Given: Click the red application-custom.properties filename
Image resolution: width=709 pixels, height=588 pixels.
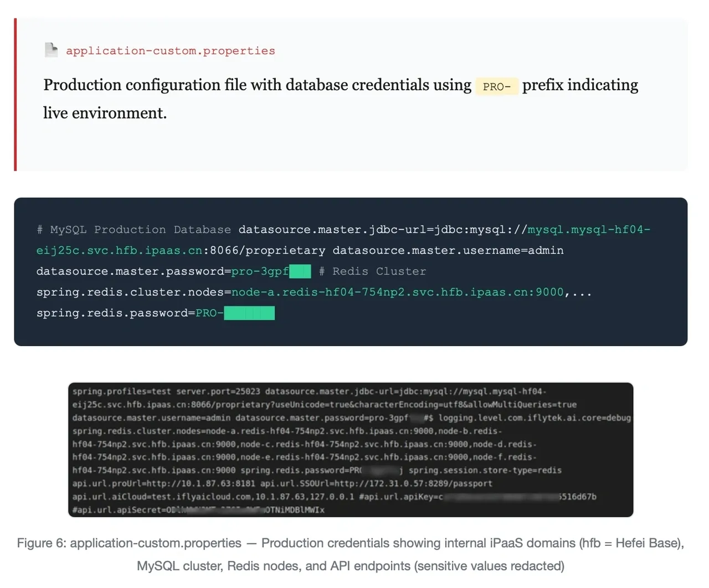Looking at the screenshot, I should tap(171, 51).
